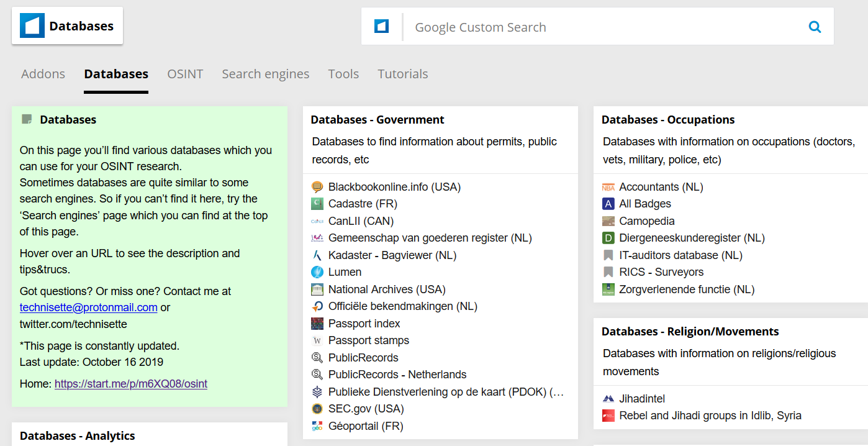Click the search engine selector icon
The height and width of the screenshot is (446, 868).
(x=381, y=27)
